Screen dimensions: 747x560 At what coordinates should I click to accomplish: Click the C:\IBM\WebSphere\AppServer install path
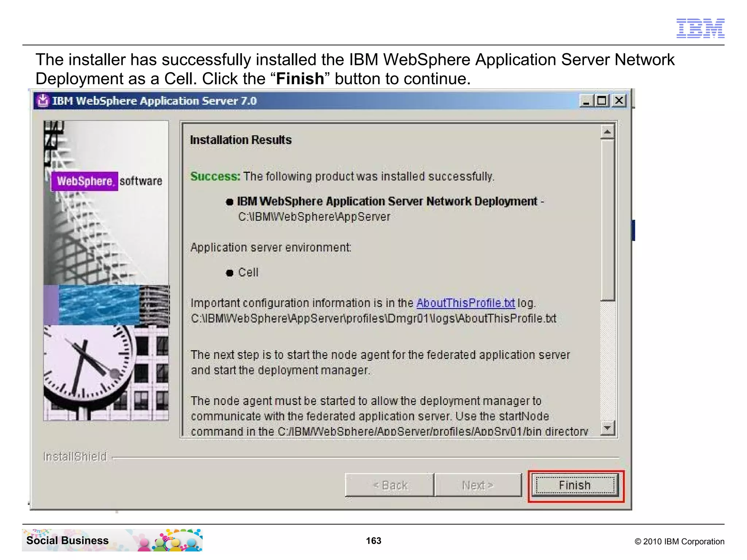point(314,217)
